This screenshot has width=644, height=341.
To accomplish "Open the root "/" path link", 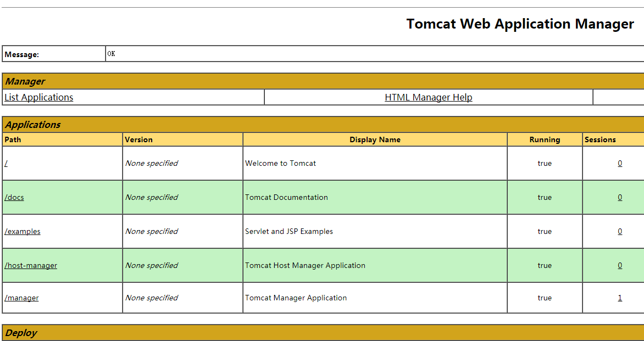I will coord(6,163).
